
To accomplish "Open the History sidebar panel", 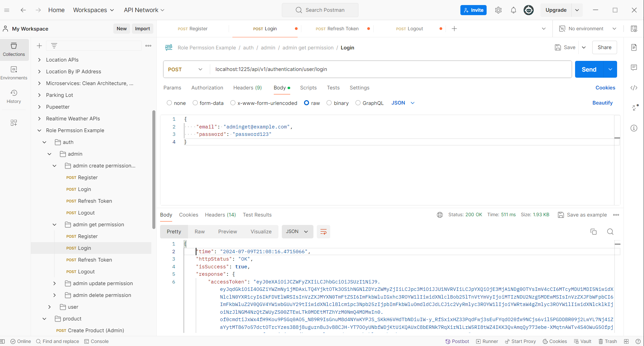I will click(14, 97).
